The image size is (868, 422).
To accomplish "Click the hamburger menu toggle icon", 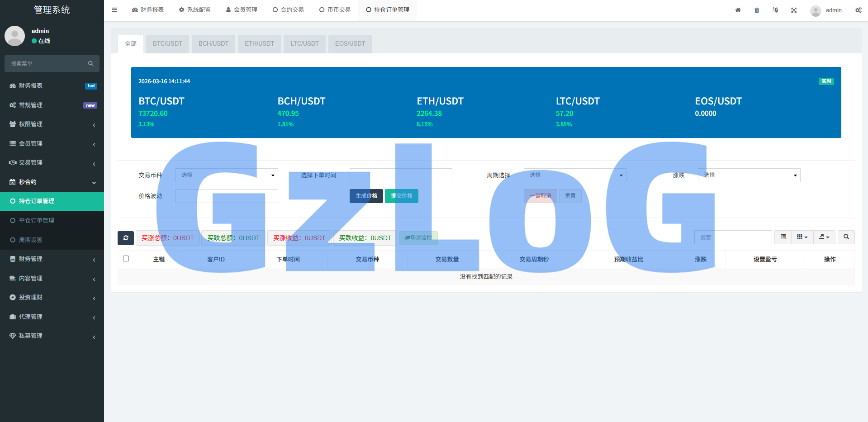I will click(114, 10).
